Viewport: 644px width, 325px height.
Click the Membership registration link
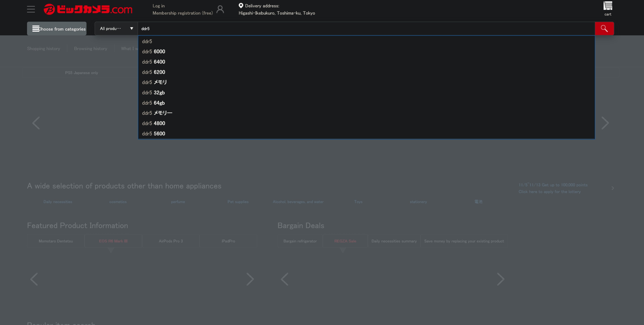pyautogui.click(x=182, y=13)
